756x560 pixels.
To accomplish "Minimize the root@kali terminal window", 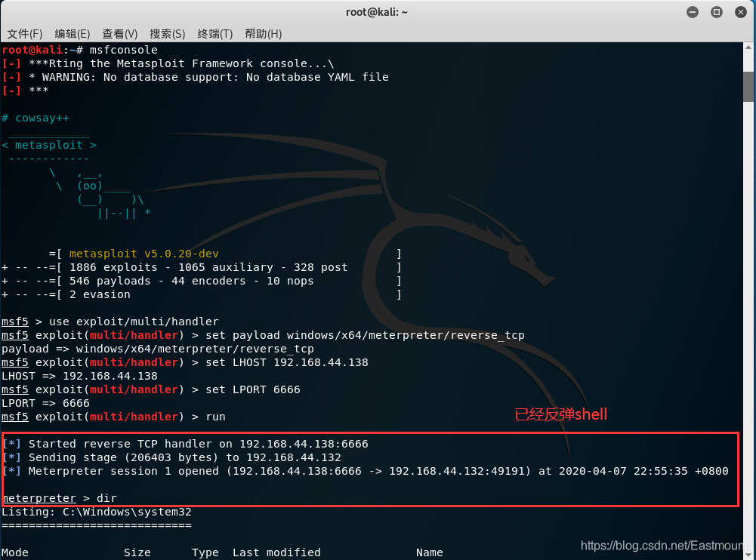I will point(693,12).
